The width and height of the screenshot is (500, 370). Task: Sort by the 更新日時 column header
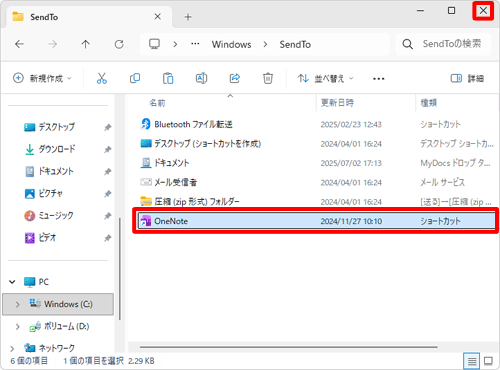click(x=337, y=103)
